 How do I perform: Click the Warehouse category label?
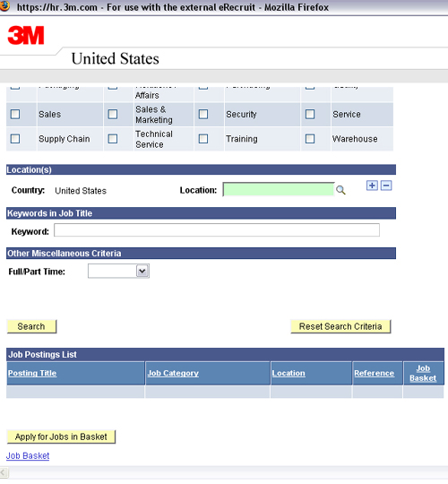pyautogui.click(x=355, y=139)
